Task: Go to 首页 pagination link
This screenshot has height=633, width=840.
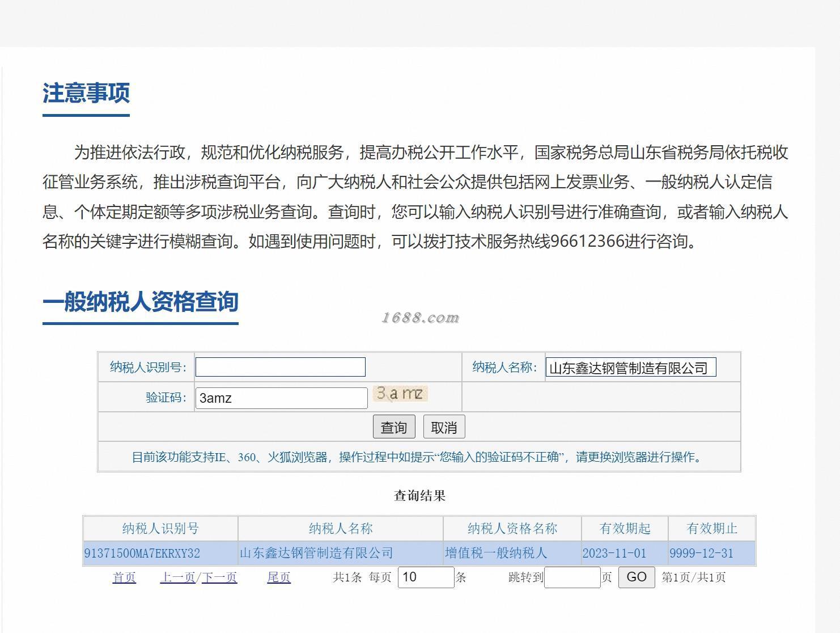Action: pyautogui.click(x=124, y=577)
